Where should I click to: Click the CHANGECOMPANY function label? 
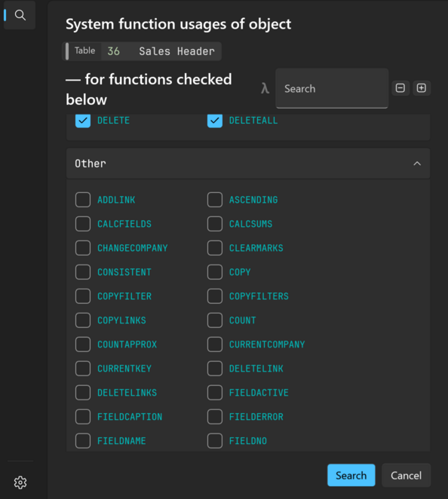pos(133,248)
